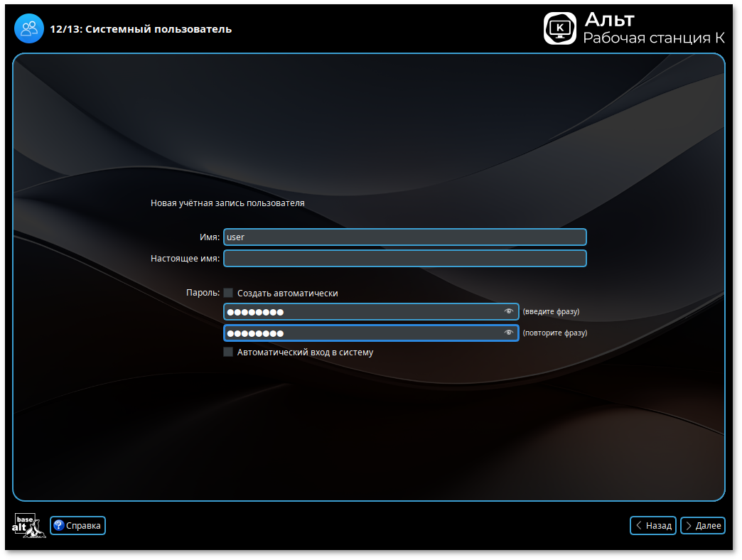Click the blue question mark help icon
Screen dimensions: 742x560
59,526
